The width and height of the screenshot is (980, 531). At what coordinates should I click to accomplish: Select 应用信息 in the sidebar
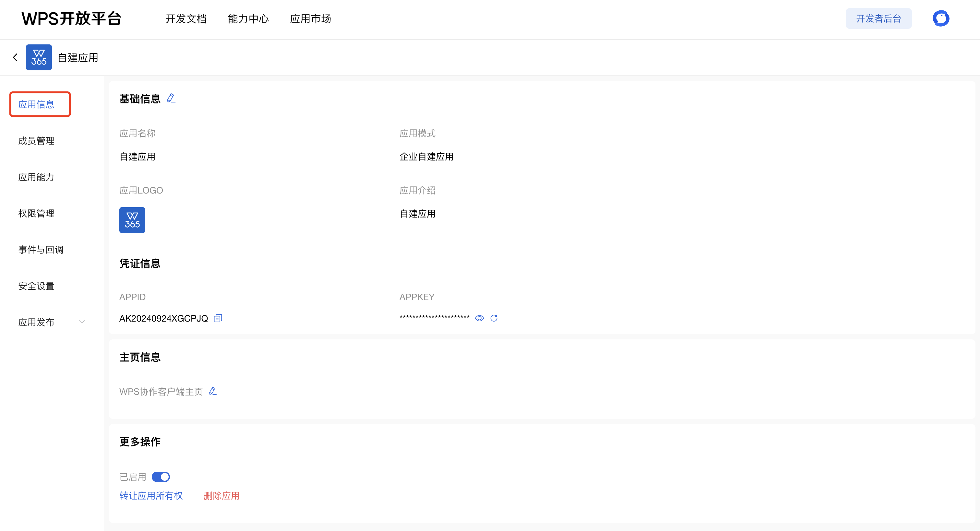36,105
